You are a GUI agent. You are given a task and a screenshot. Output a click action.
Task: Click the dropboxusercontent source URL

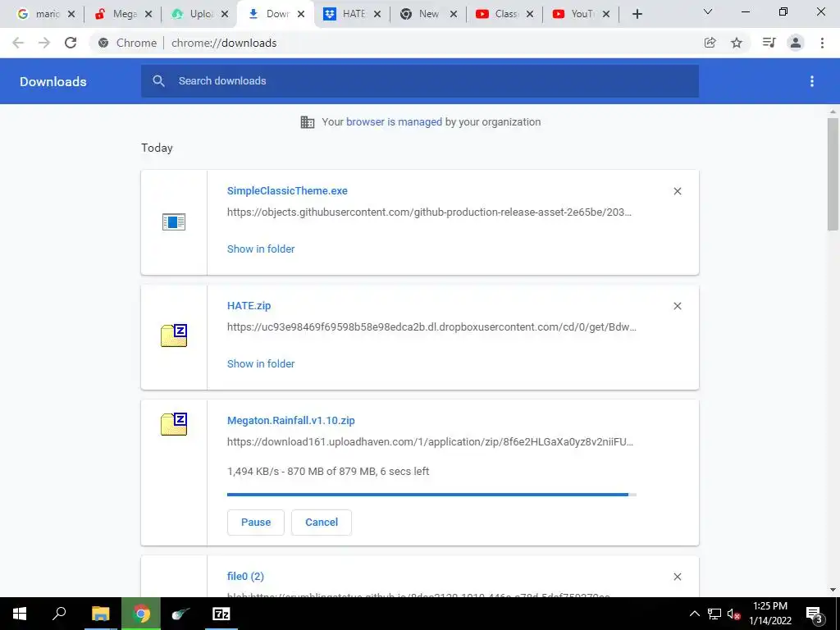[431, 326]
